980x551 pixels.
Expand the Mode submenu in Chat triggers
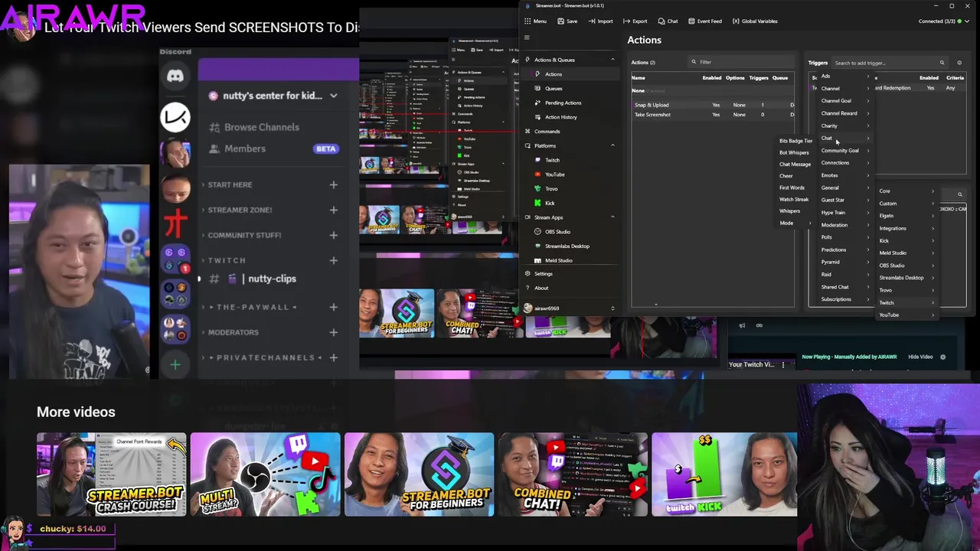point(795,223)
